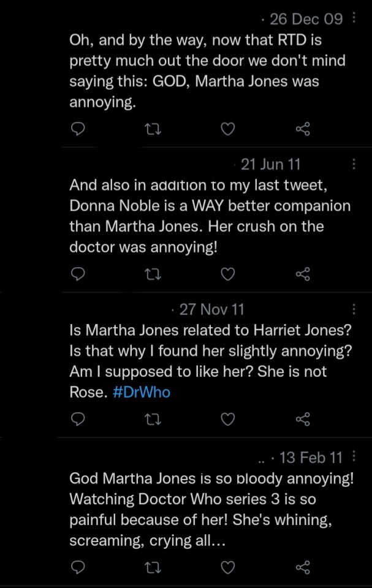372x588 pixels.
Task: Open more options for 27 Nov 11 tweet
Action: click(354, 309)
